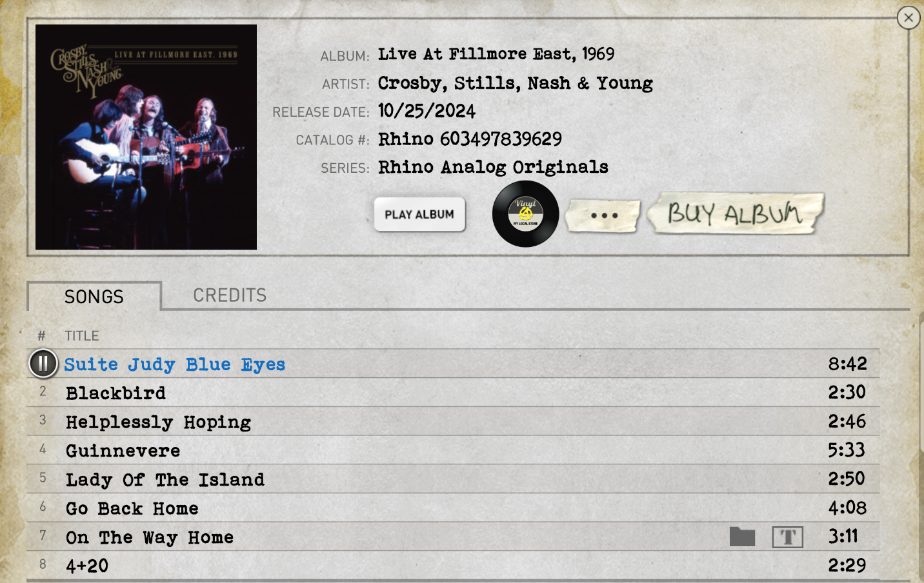Click the Play Album button
The width and height of the screenshot is (924, 583).
(419, 214)
